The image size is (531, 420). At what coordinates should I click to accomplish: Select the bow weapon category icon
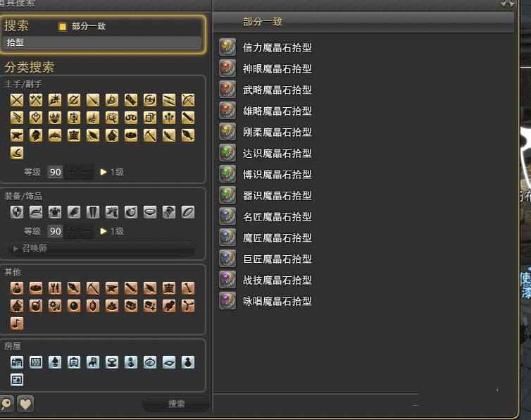pos(187,100)
